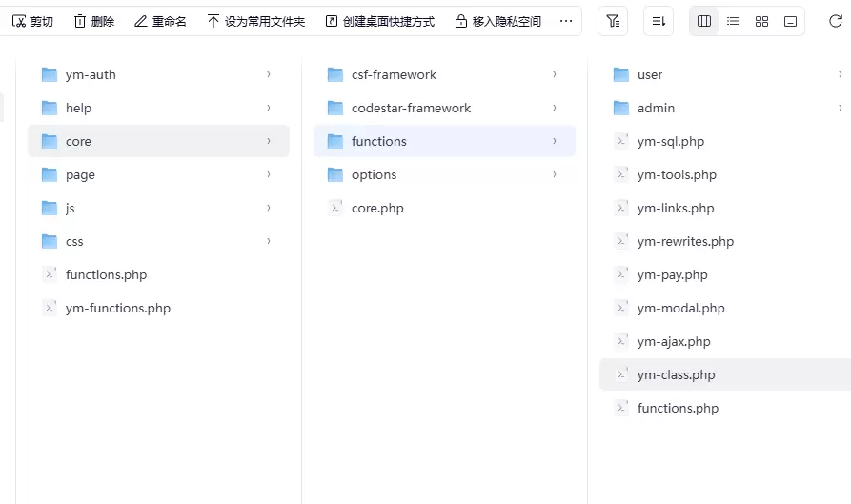Select the ym-links.php file
851x504 pixels.
725,208
